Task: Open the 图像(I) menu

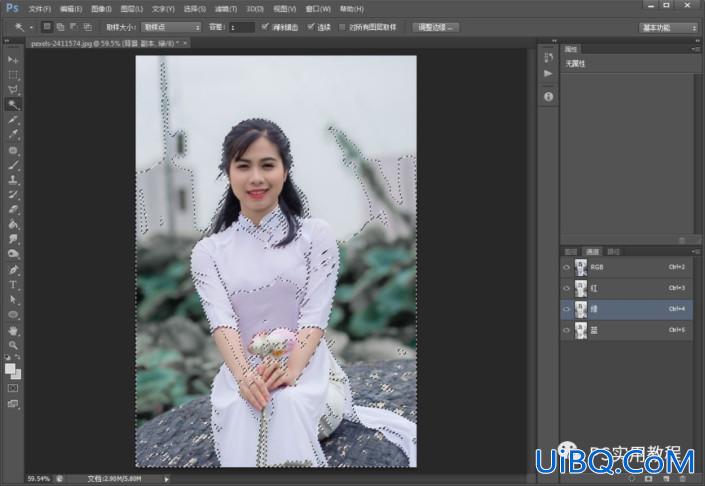Action: click(101, 9)
